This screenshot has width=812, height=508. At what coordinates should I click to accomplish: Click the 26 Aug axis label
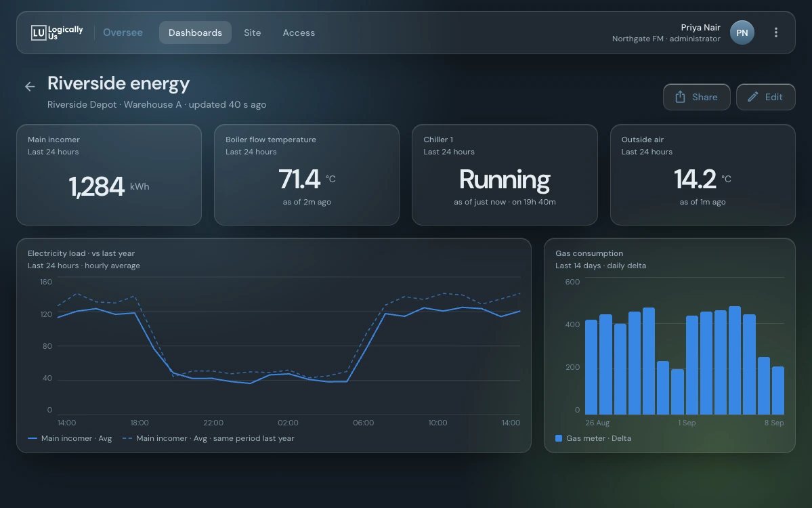[x=597, y=423]
